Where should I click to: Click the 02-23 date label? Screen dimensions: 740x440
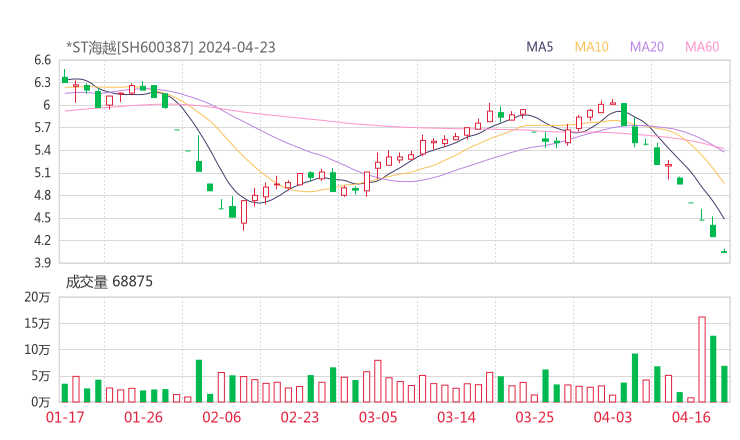[300, 417]
